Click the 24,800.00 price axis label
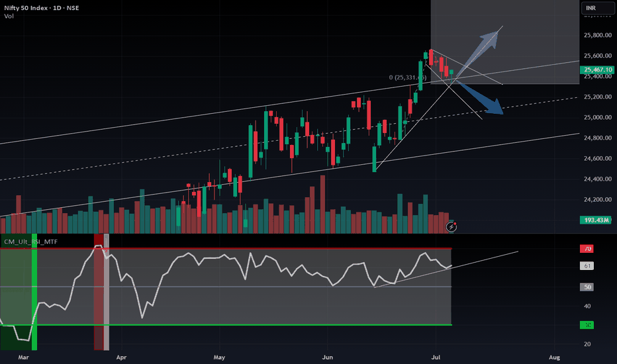The height and width of the screenshot is (364, 617). [598, 138]
